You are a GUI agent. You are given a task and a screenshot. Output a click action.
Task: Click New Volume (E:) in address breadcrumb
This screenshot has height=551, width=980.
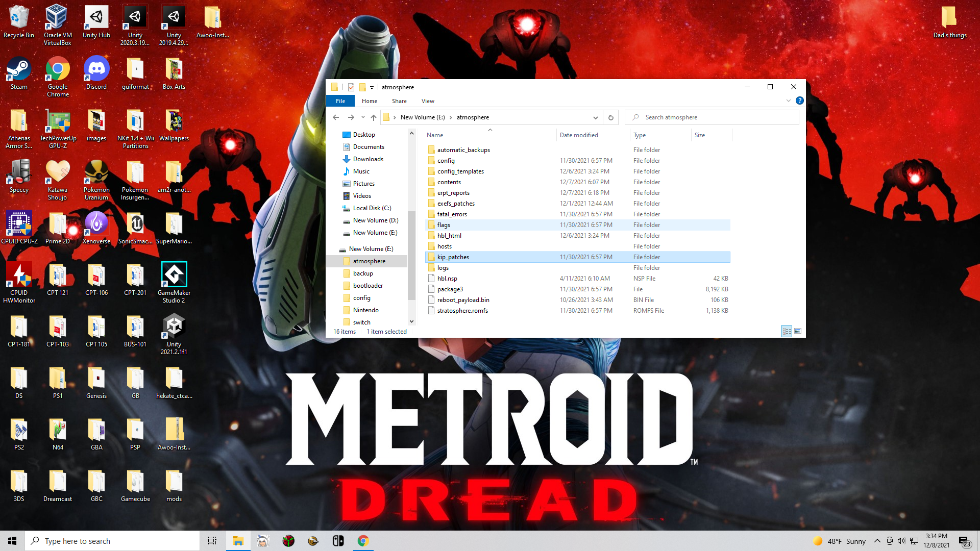pyautogui.click(x=423, y=117)
